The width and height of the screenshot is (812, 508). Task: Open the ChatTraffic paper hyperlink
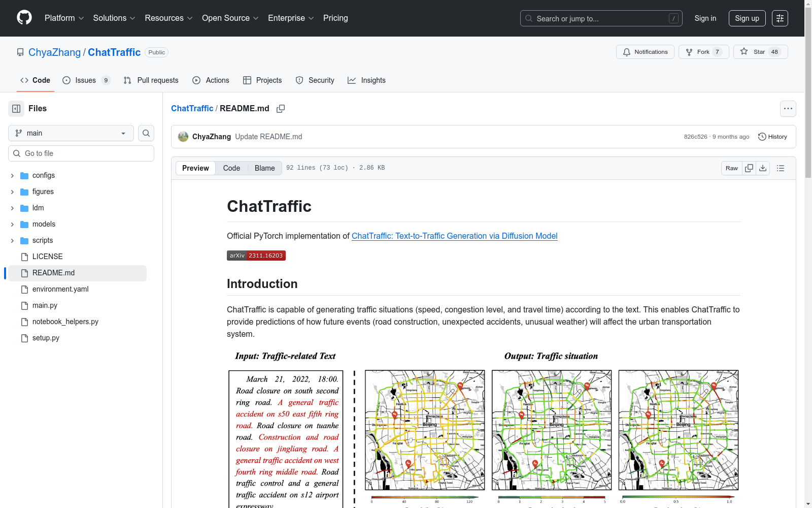(x=455, y=236)
